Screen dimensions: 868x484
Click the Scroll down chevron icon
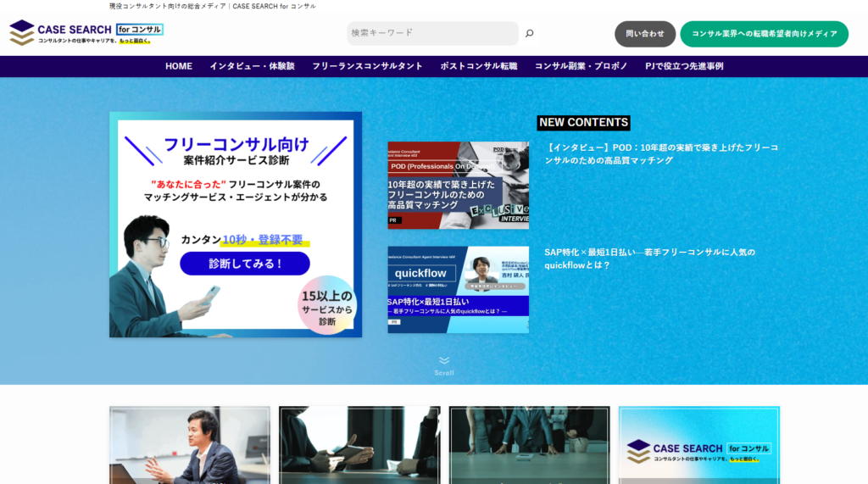pyautogui.click(x=444, y=360)
